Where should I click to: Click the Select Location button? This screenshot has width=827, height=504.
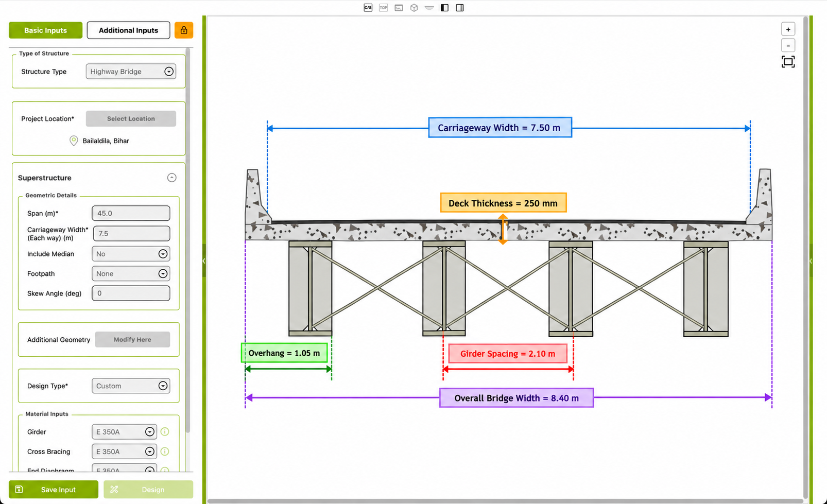click(131, 118)
